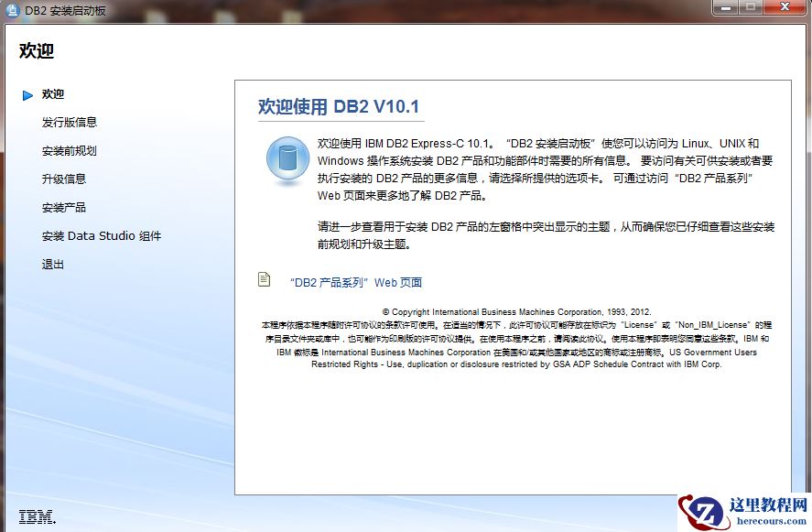812x532 pixels.
Task: Open the "DB2 产品系列" Web 页面 link
Action: pos(356,282)
